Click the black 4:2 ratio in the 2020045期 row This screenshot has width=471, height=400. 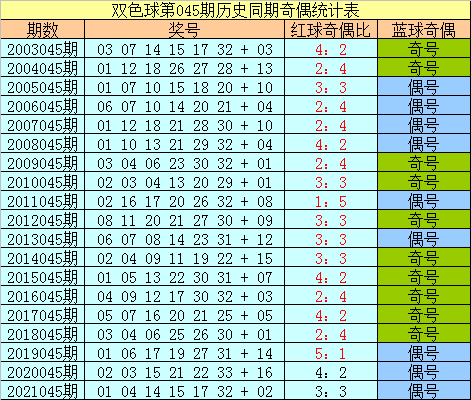coord(331,372)
